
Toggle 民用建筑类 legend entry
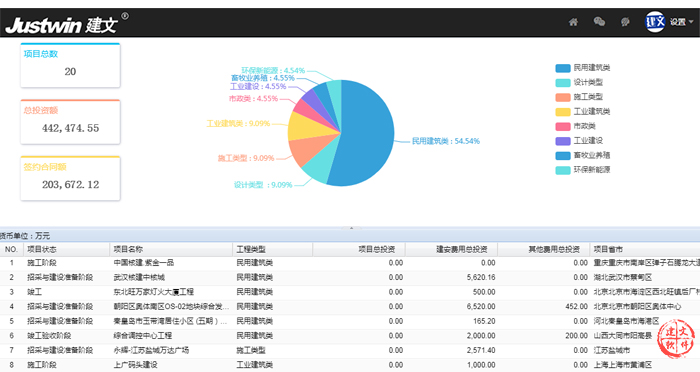tap(583, 68)
